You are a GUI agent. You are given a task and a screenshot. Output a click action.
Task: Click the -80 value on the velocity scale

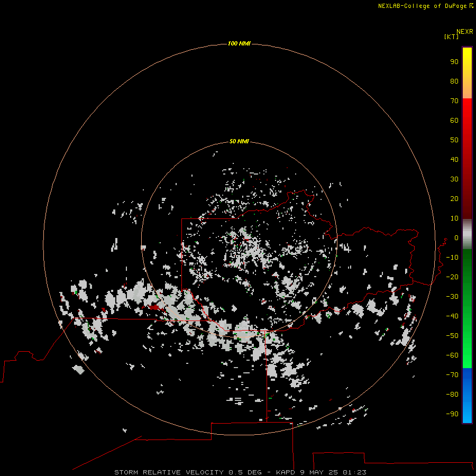pos(452,395)
